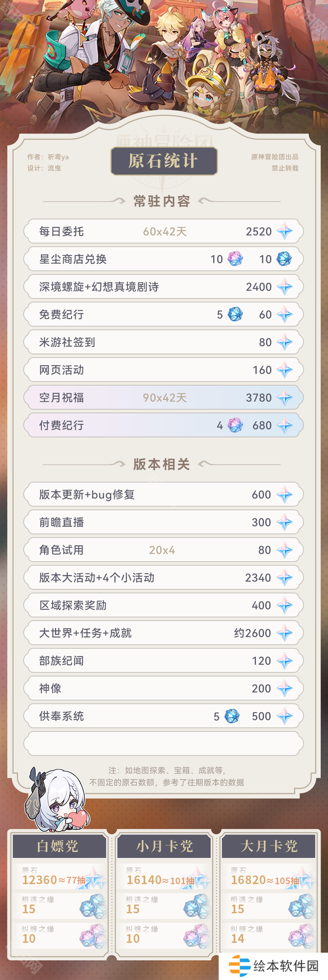Click the 版本相关 section heading
Image resolution: width=328 pixels, height=980 pixels.
click(x=162, y=464)
